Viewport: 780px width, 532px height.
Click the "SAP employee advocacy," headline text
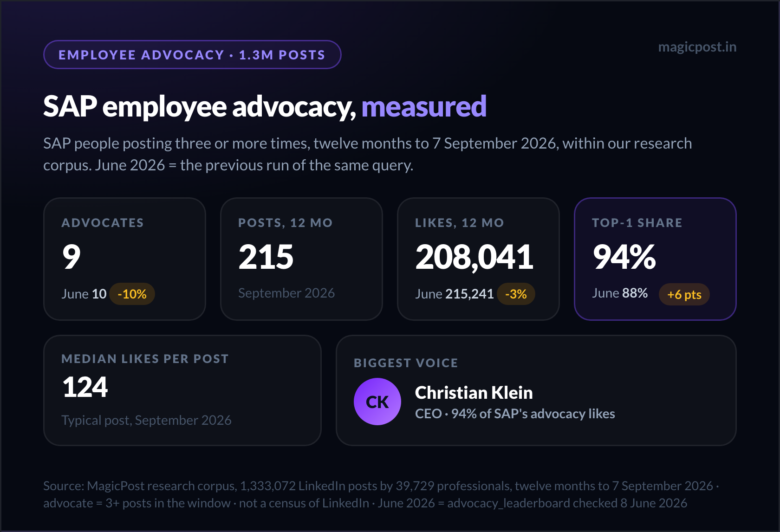tap(200, 107)
